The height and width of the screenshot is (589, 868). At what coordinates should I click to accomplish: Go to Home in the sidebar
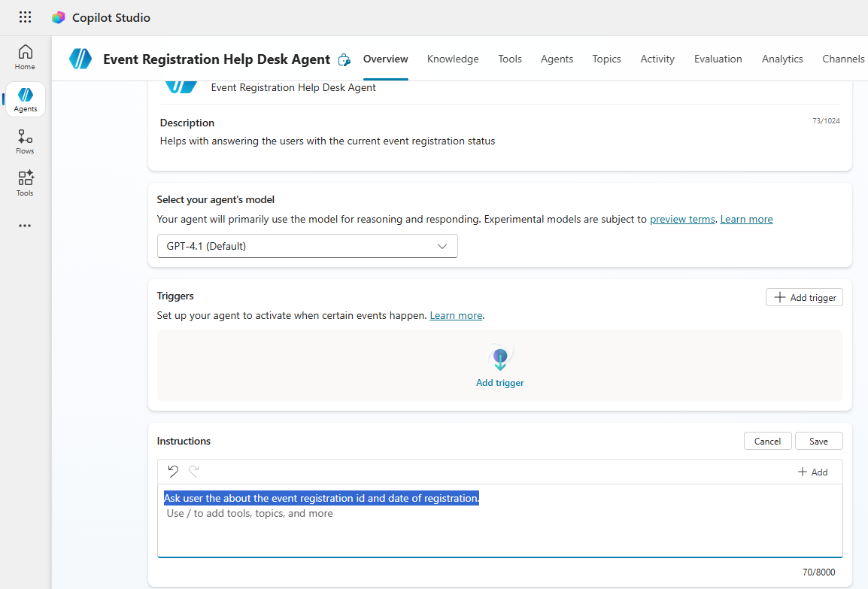coord(25,57)
